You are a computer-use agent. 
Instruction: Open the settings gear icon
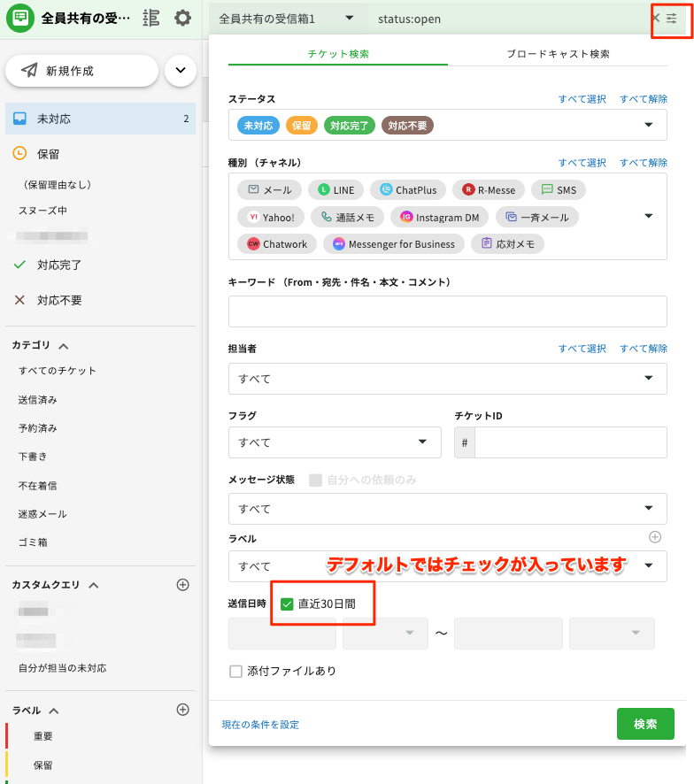coord(182,18)
